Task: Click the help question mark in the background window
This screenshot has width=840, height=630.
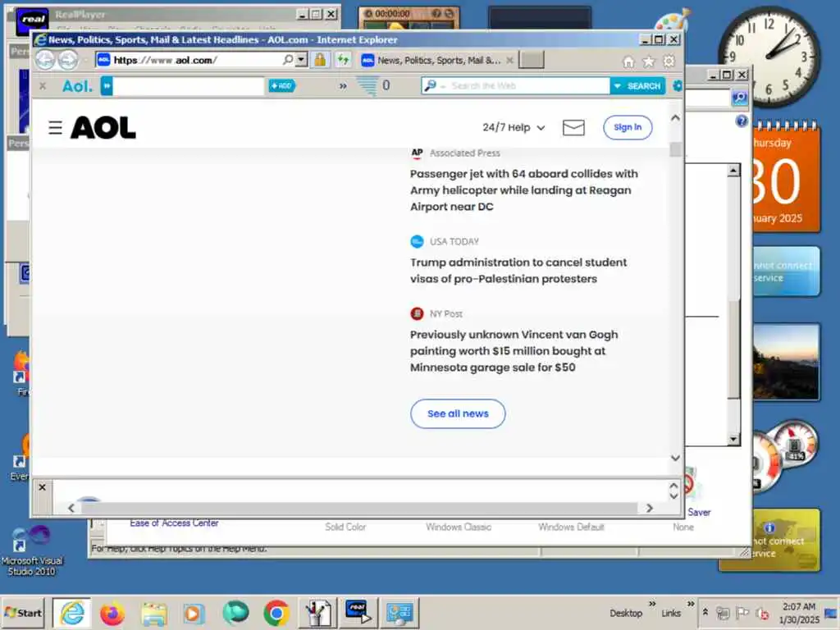Action: 742,121
